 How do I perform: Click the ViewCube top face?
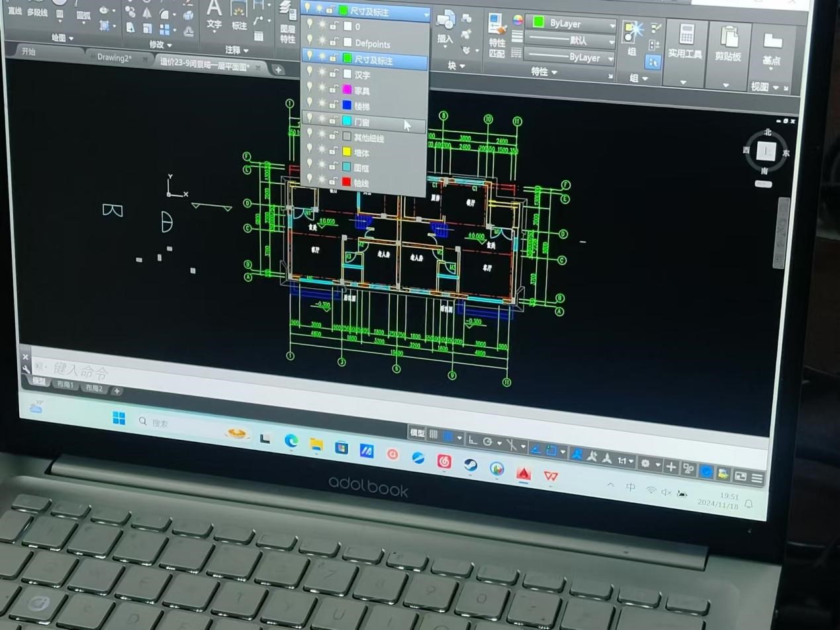click(766, 152)
